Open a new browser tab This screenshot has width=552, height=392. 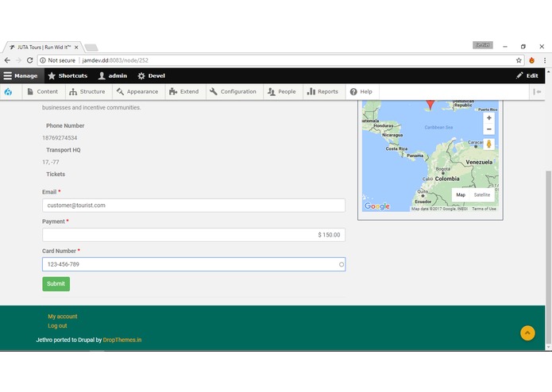[x=91, y=48]
